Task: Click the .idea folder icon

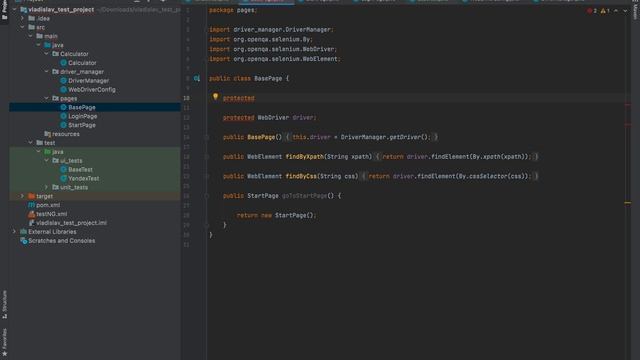Action: coord(31,18)
